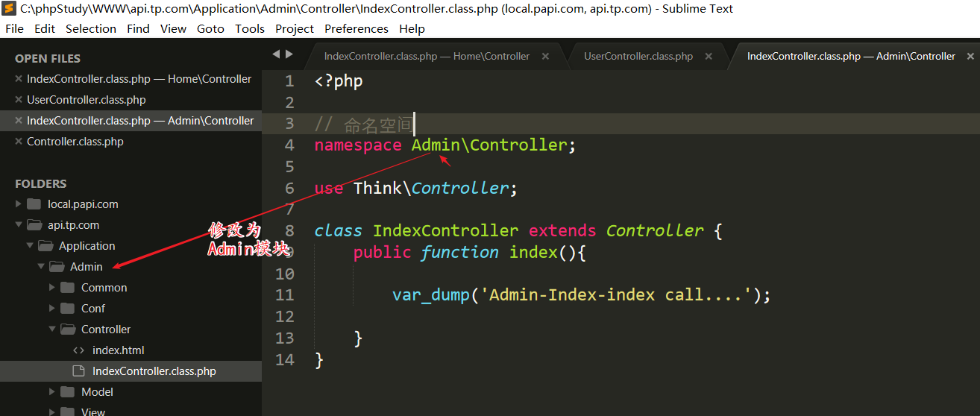Collapse the Application folder arrow
The width and height of the screenshot is (980, 416).
[x=30, y=246]
